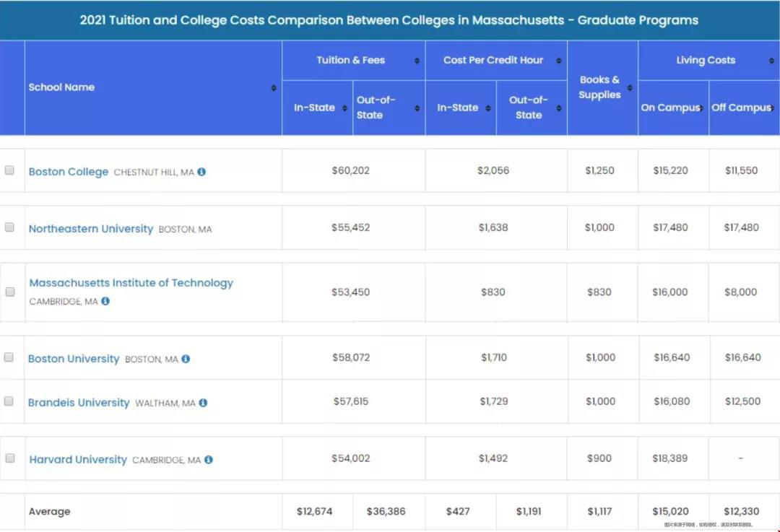Click info icon next to Boston University
780x532 pixels.
[x=186, y=359]
